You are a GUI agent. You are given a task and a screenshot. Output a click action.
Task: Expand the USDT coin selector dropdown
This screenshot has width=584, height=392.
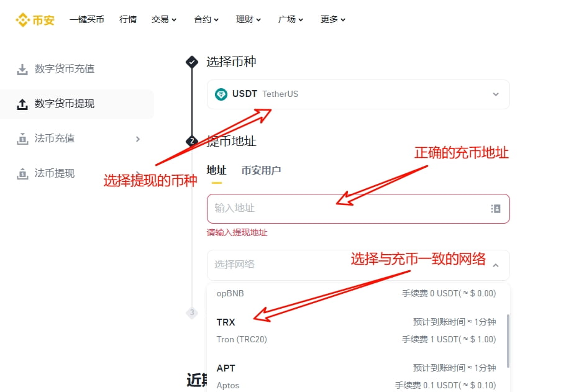[495, 94]
